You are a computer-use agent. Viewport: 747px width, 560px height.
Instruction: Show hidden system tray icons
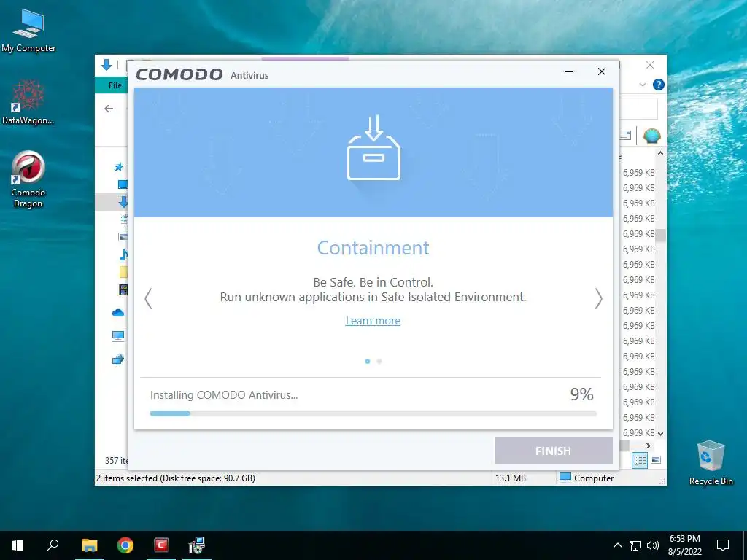pos(617,545)
